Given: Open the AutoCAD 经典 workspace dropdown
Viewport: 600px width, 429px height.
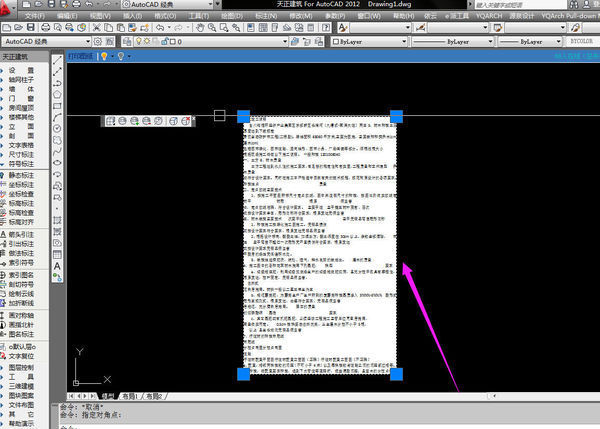Looking at the screenshot, I should 50,43.
